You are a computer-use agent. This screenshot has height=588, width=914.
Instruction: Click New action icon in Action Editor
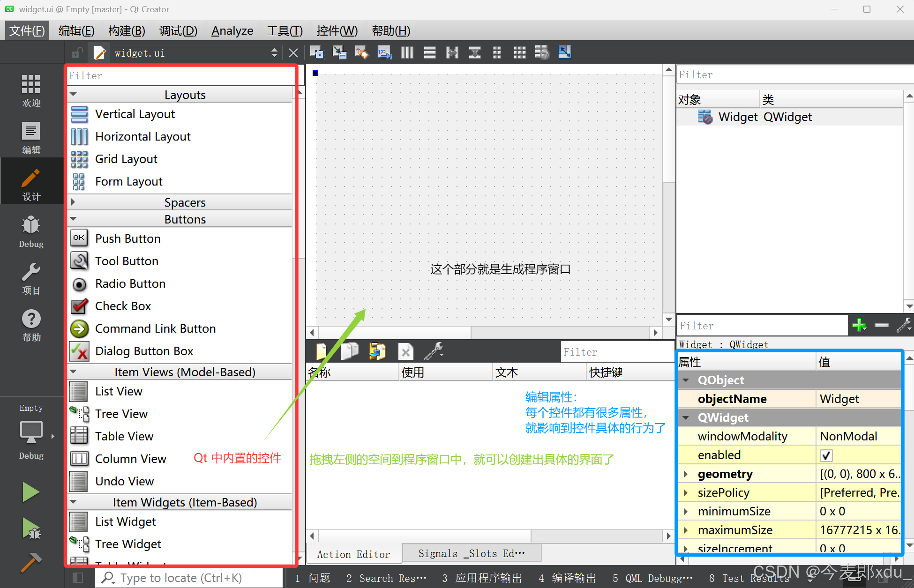point(322,351)
